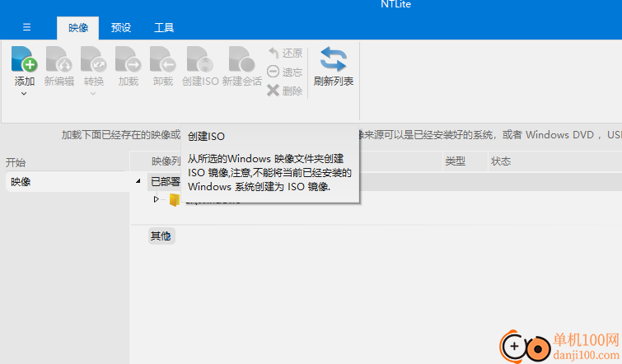
Task: Switch to the 工具 tab
Action: (164, 28)
